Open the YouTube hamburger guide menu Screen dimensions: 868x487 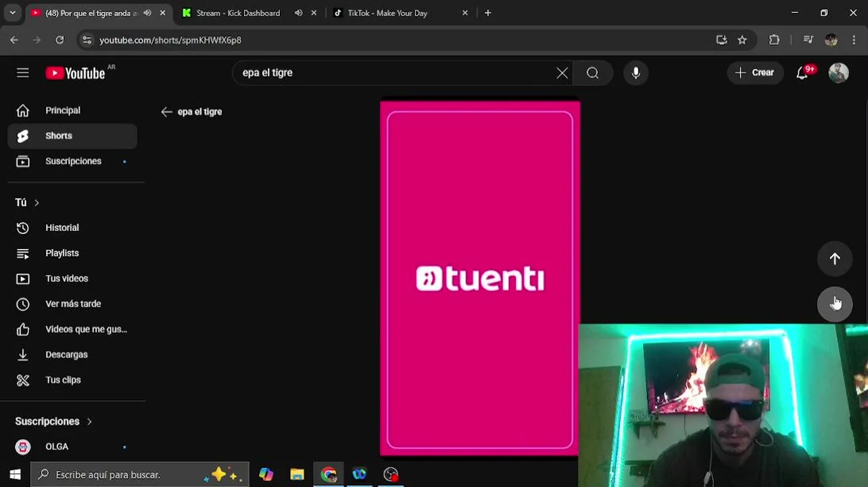click(23, 73)
